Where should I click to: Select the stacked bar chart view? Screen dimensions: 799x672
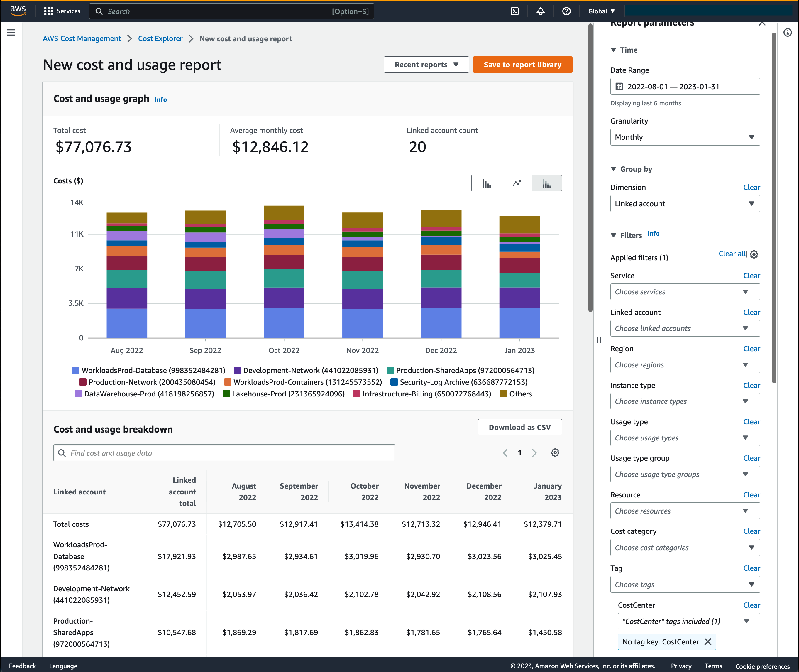tap(546, 183)
